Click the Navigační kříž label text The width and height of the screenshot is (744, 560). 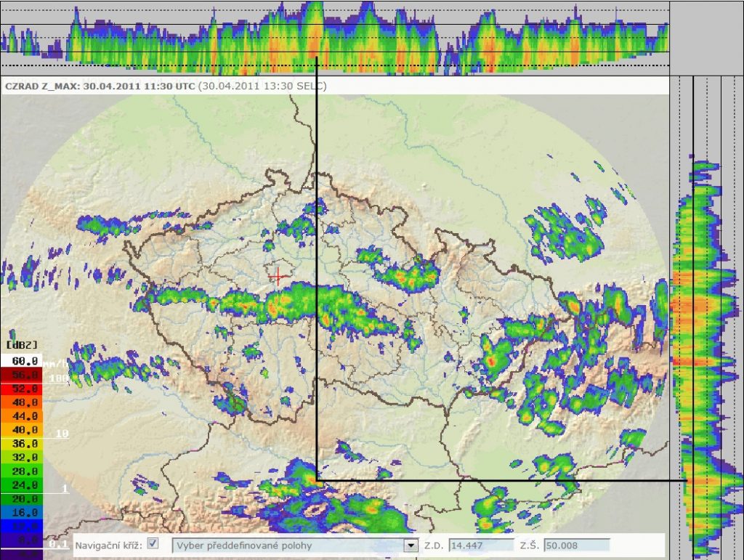[109, 545]
